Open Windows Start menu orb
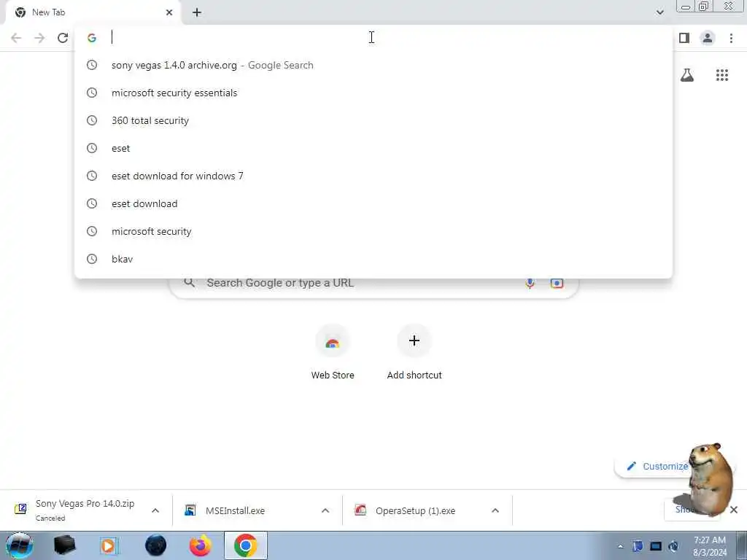 pos(19,545)
